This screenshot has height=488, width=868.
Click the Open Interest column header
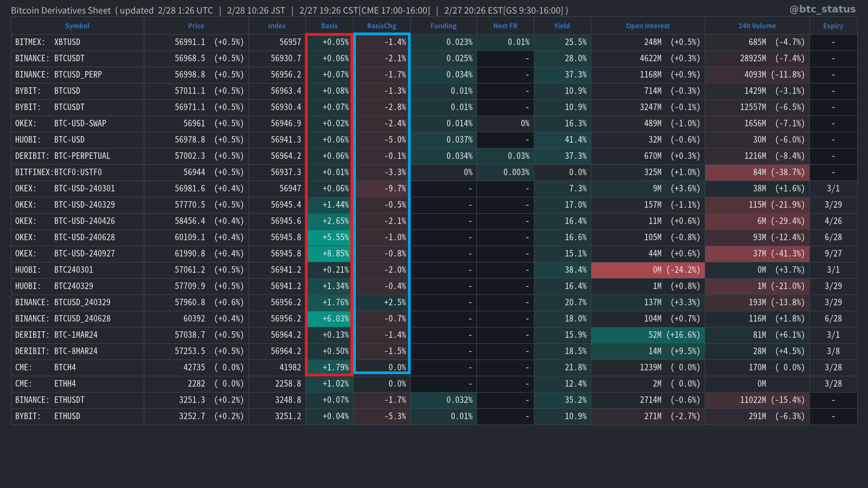(x=648, y=26)
